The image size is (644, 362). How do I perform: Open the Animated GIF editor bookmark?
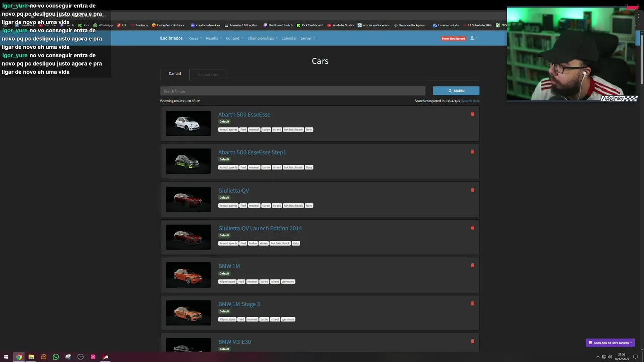click(x=242, y=25)
